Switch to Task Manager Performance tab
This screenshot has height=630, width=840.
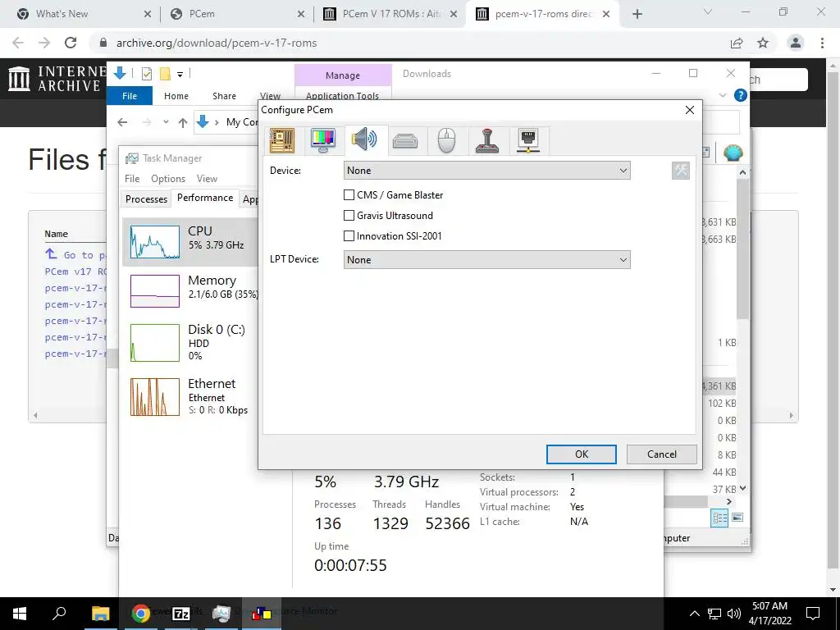(204, 198)
